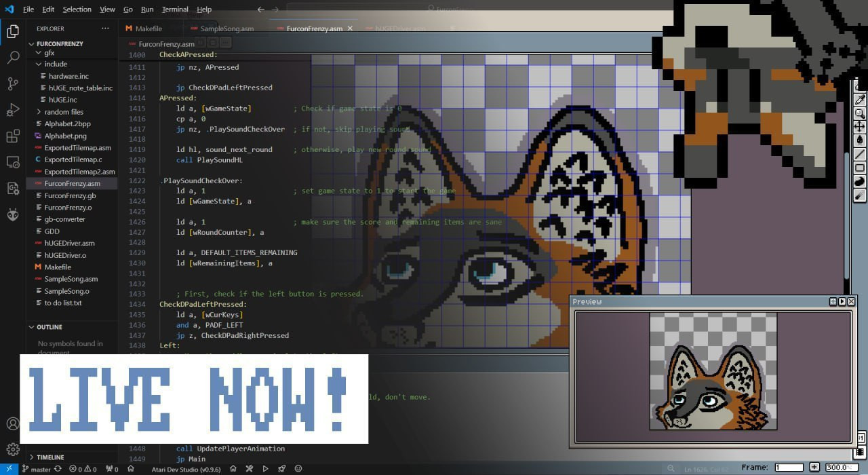Viewport: 868px width, 475px height.
Task: Open the Help menu
Action: tap(204, 9)
